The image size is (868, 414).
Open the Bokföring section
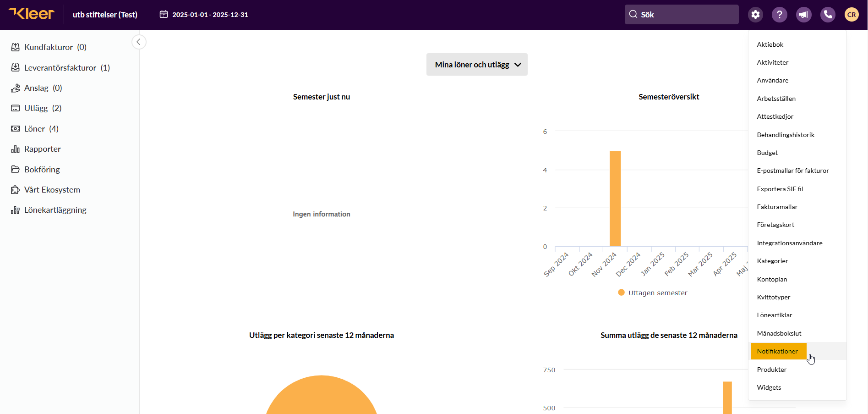pyautogui.click(x=42, y=170)
